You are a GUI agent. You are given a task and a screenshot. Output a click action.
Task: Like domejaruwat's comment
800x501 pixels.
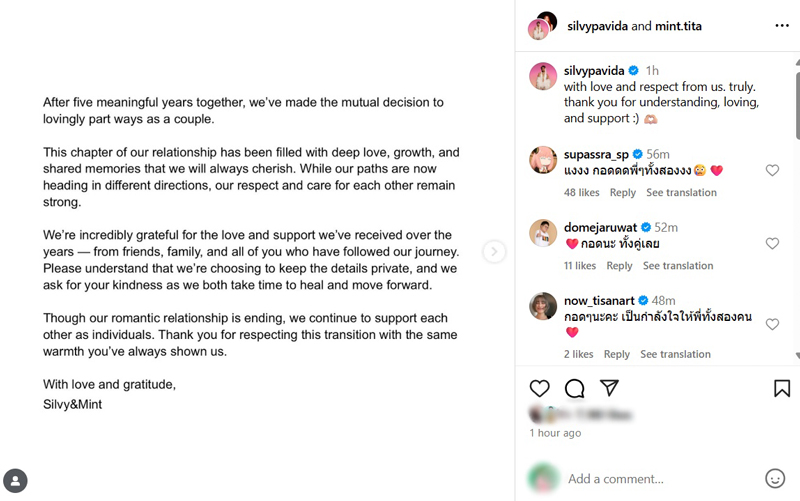point(772,244)
